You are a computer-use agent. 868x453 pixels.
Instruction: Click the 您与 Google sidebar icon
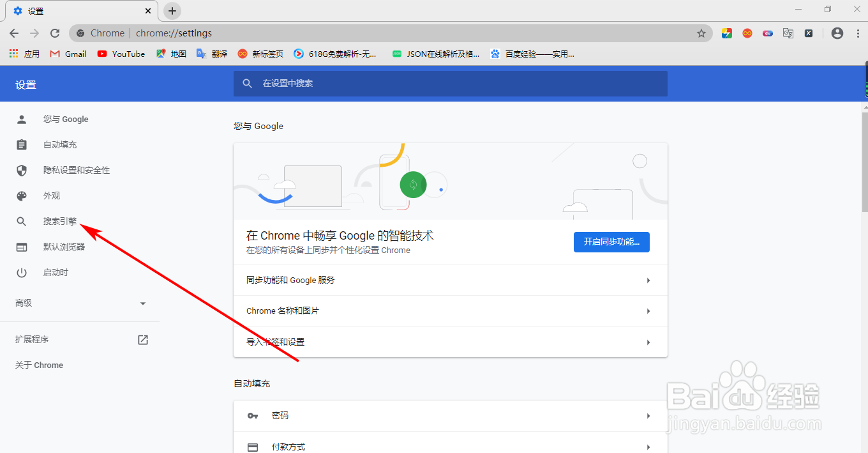pos(21,119)
